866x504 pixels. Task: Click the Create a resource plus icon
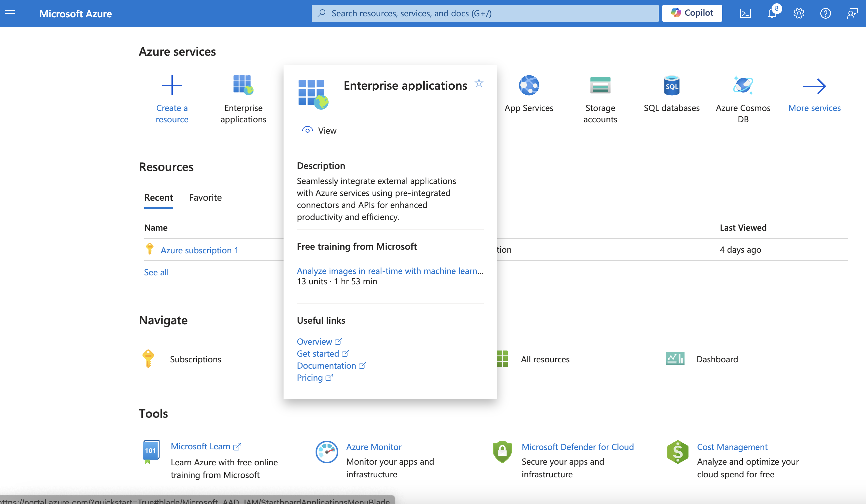(172, 85)
